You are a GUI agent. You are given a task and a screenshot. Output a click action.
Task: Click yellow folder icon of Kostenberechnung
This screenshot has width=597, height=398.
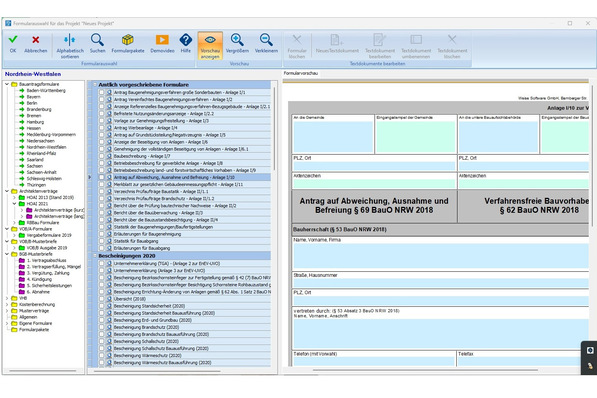(x=14, y=304)
